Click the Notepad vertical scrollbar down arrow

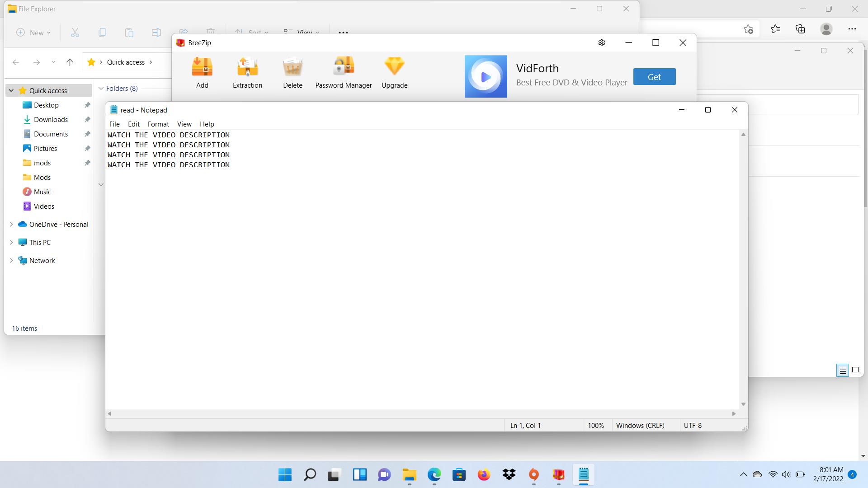click(x=743, y=404)
